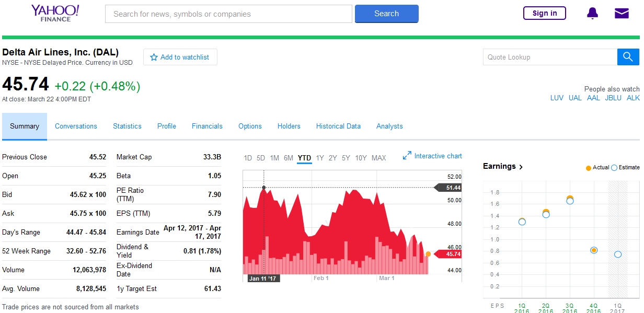Click the Estimate legend circle
644x313 pixels.
614,168
